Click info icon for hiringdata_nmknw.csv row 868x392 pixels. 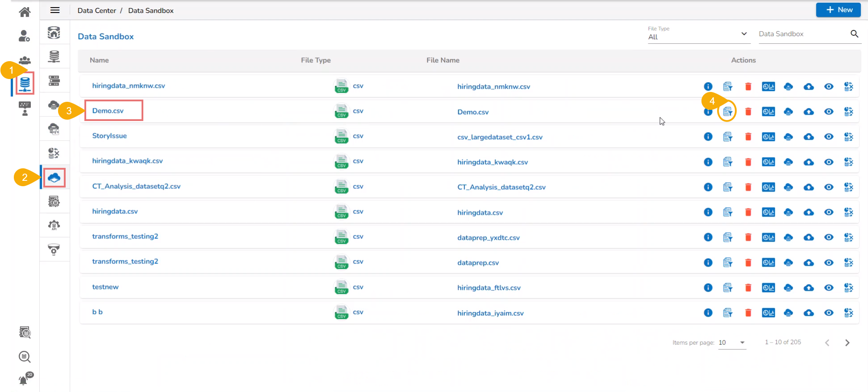[708, 87]
